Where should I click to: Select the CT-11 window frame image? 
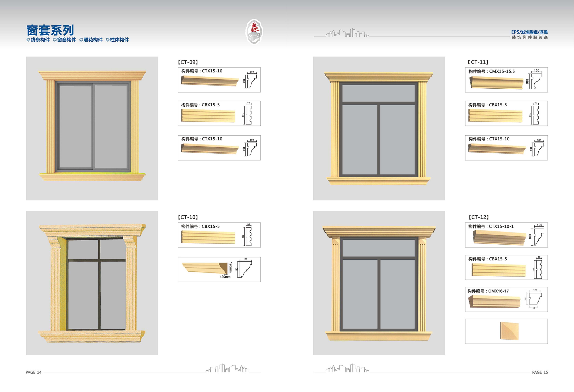[379, 128]
